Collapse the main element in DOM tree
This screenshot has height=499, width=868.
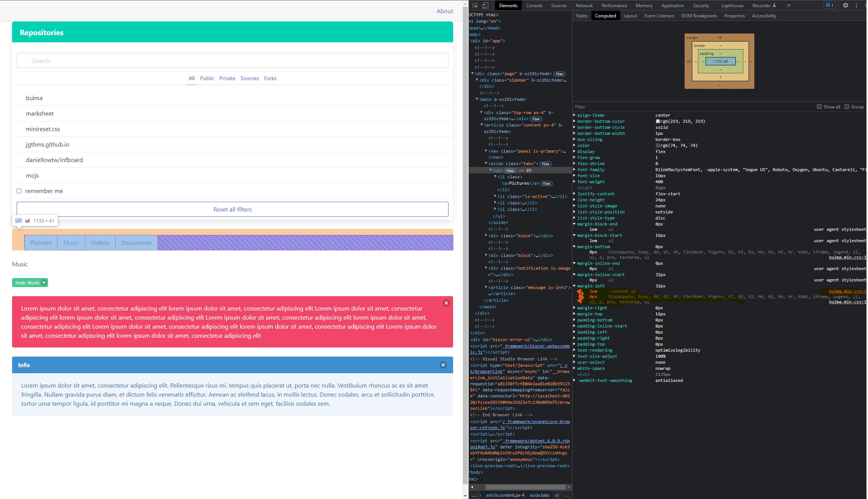point(477,99)
